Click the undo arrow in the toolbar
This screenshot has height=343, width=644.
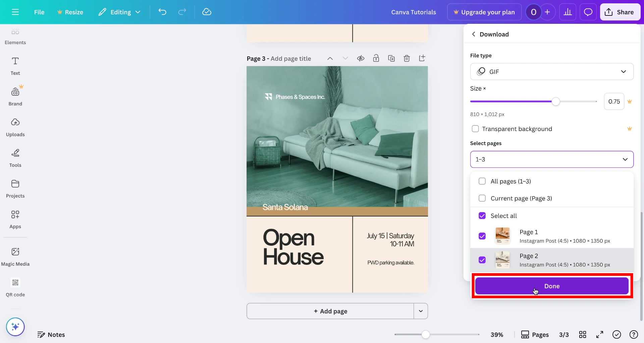click(x=163, y=12)
